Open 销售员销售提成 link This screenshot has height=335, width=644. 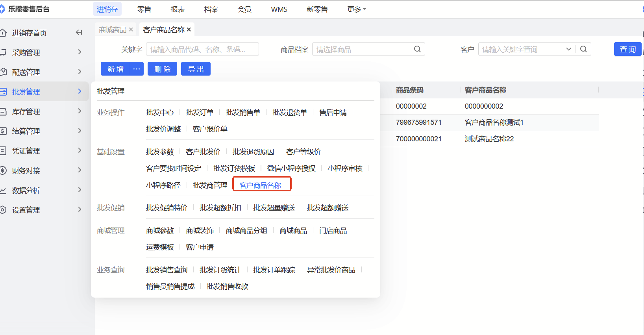tap(170, 287)
